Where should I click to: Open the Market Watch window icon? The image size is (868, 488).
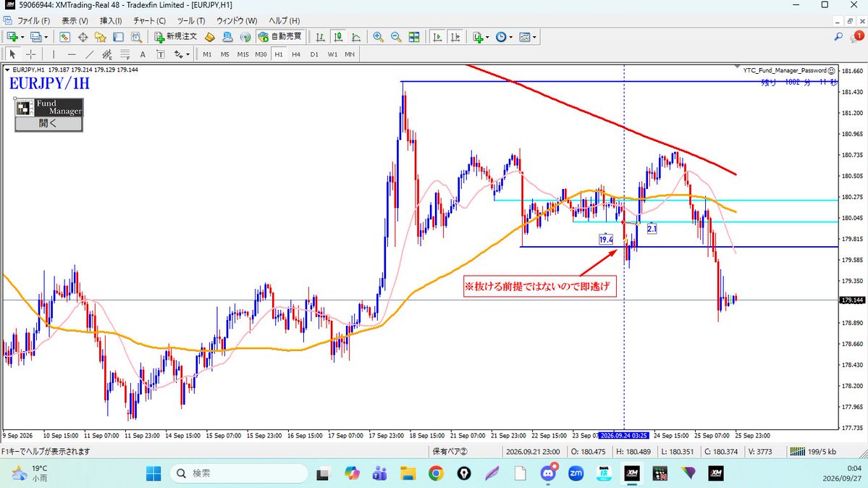click(x=64, y=37)
